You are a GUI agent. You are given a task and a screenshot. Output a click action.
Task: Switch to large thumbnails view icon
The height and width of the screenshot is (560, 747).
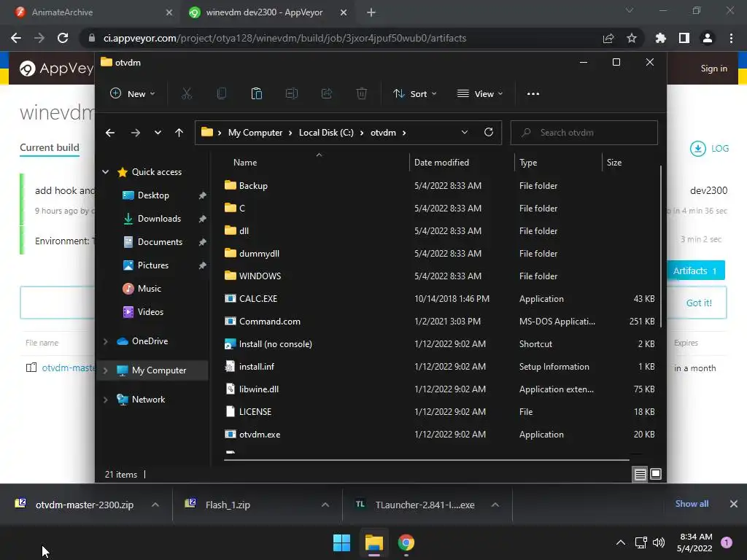pyautogui.click(x=656, y=474)
